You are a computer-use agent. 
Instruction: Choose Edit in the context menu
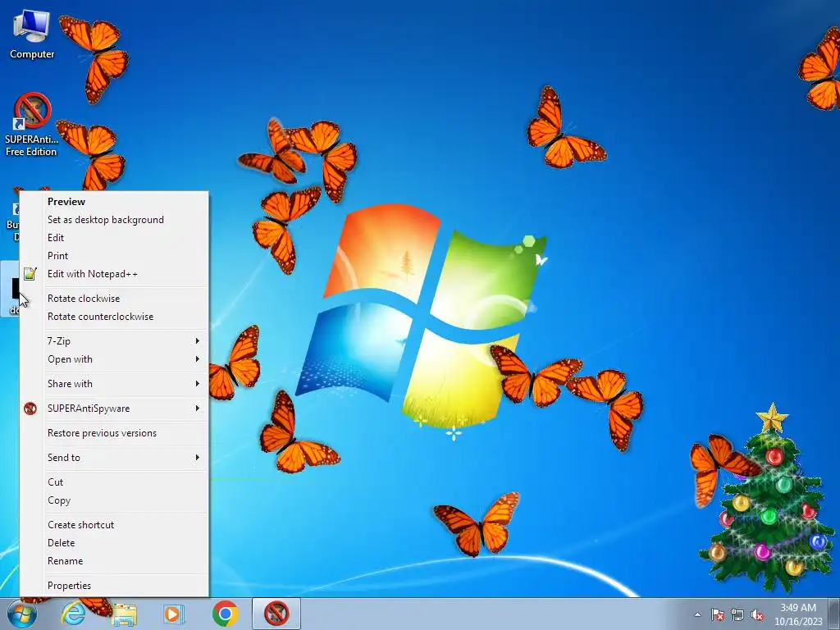[114, 238]
